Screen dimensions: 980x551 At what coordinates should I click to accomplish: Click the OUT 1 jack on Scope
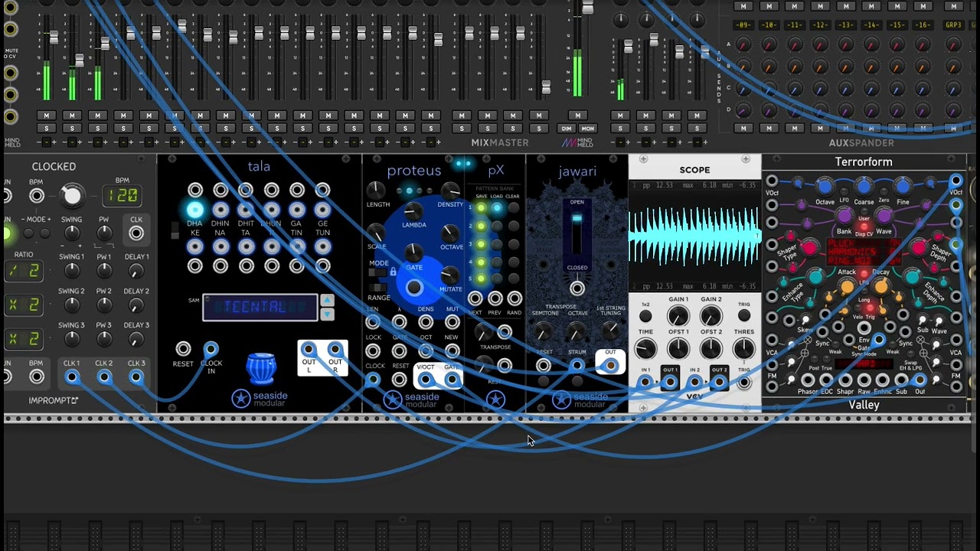coord(670,382)
